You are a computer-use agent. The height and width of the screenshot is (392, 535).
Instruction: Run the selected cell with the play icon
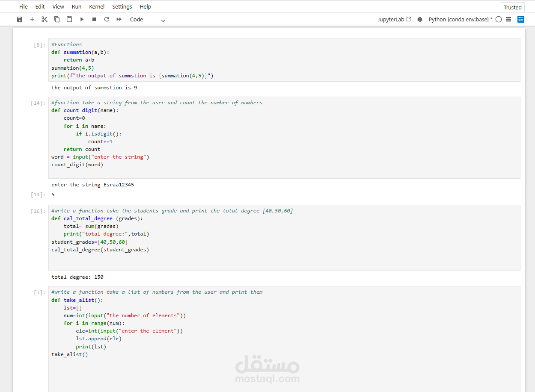click(x=82, y=19)
